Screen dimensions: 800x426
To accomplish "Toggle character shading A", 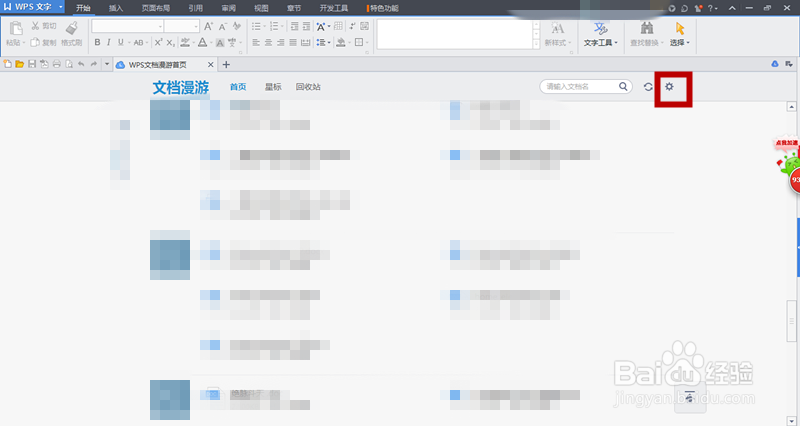I will (220, 42).
